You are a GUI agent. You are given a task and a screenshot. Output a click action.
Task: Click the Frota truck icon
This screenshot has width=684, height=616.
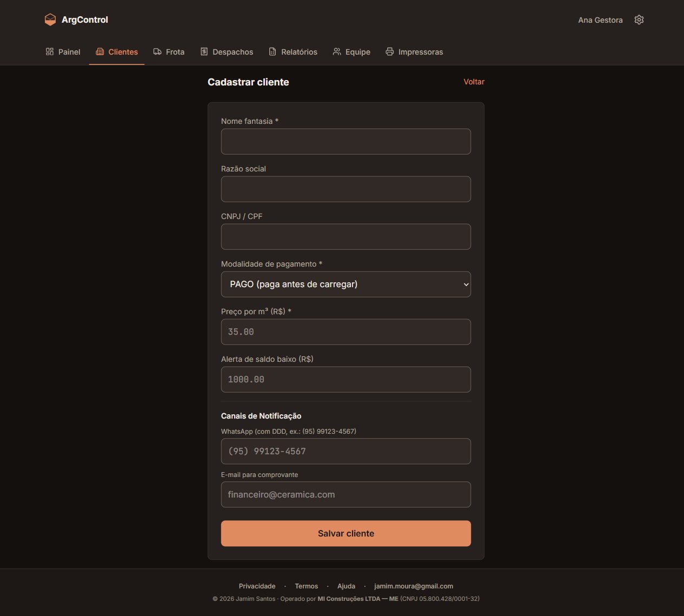pos(157,52)
